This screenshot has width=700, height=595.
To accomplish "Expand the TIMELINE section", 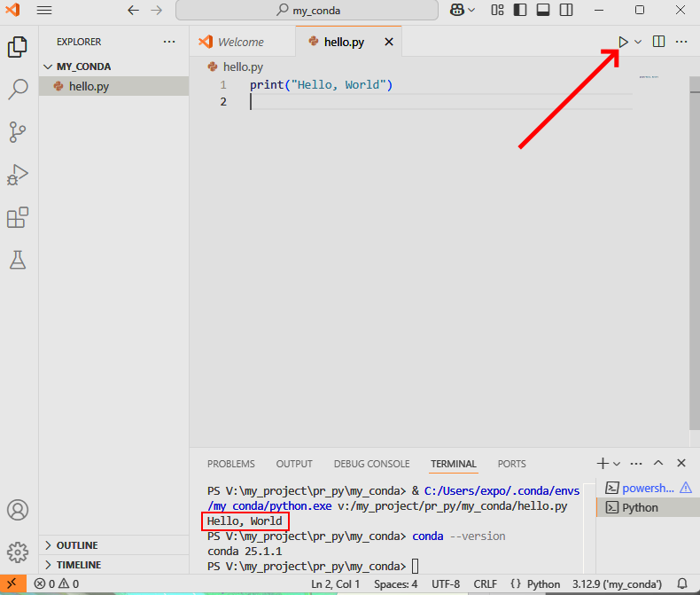I will pos(78,565).
